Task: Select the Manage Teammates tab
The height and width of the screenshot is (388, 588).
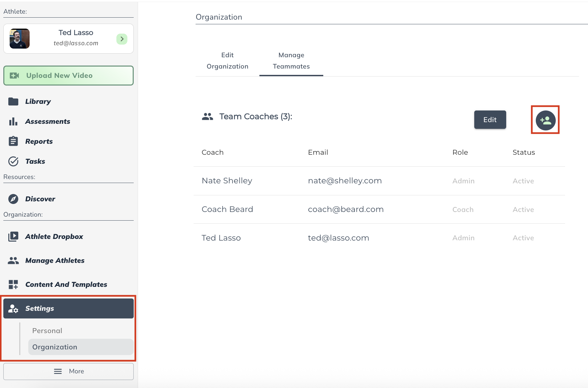Action: pyautogui.click(x=291, y=61)
